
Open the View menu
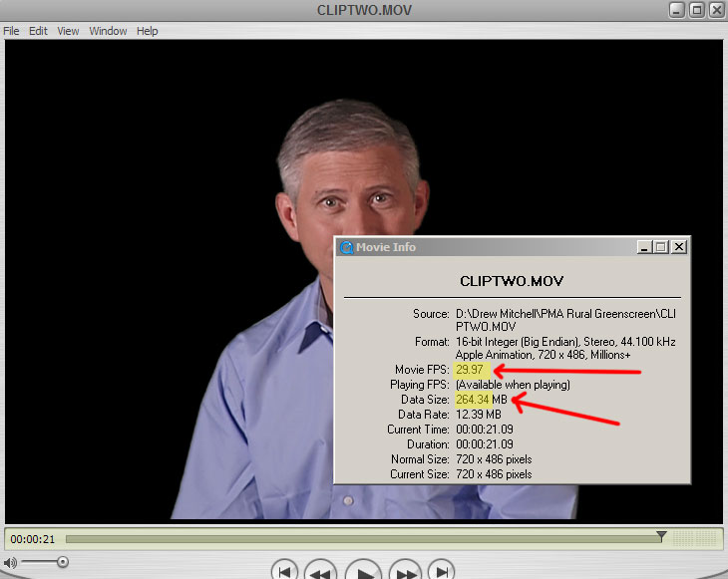point(68,31)
